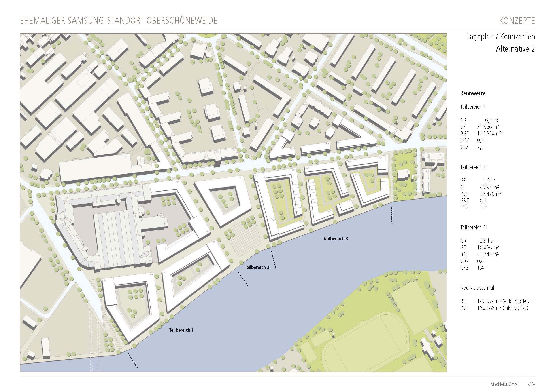Click the Kennwerte bold heading
Image resolution: width=555 pixels, height=392 pixels.
[473, 93]
